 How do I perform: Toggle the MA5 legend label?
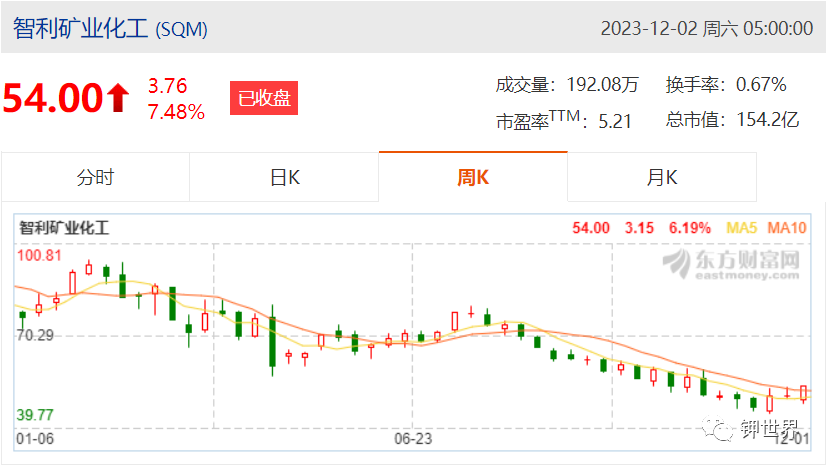741,228
